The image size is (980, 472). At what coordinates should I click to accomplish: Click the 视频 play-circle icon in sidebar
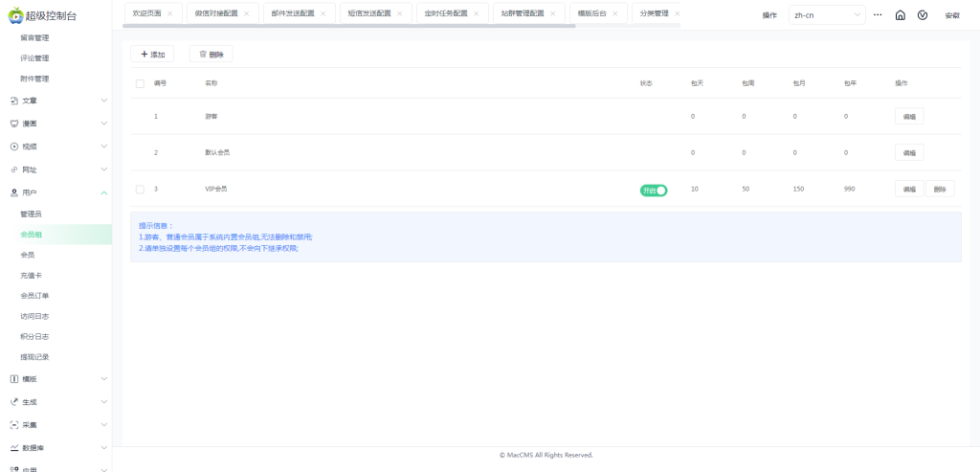click(x=14, y=146)
